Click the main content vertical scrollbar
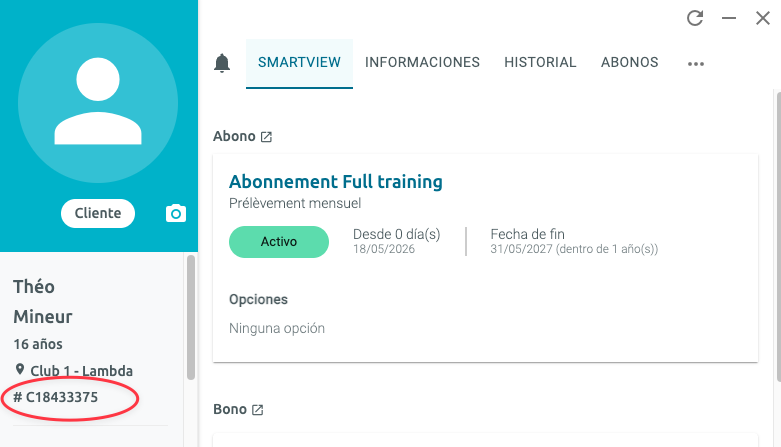The height and width of the screenshot is (447, 781). (x=778, y=237)
